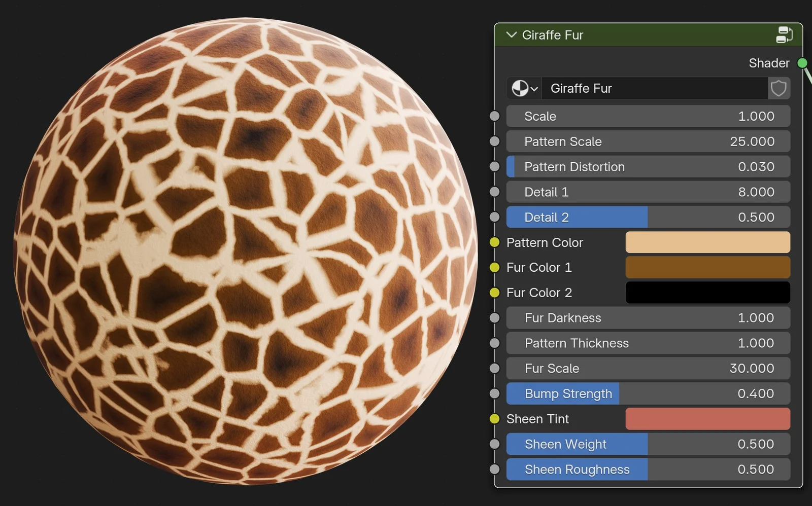The width and height of the screenshot is (812, 506).
Task: Click the Scale input socket
Action: (494, 116)
